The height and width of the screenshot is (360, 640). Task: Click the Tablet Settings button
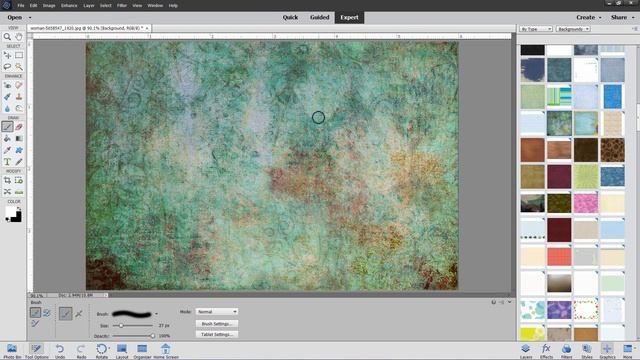coord(217,334)
